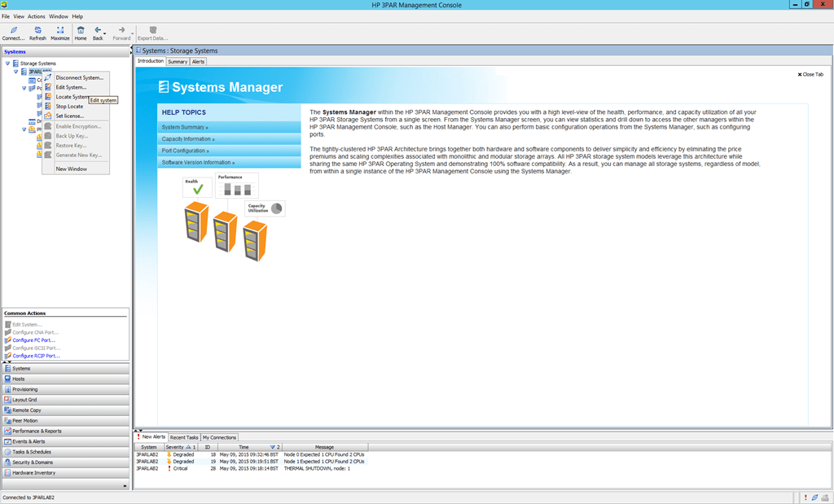Click the Disconnect System menu icon
Viewport: 834px width, 504px height.
[x=48, y=77]
